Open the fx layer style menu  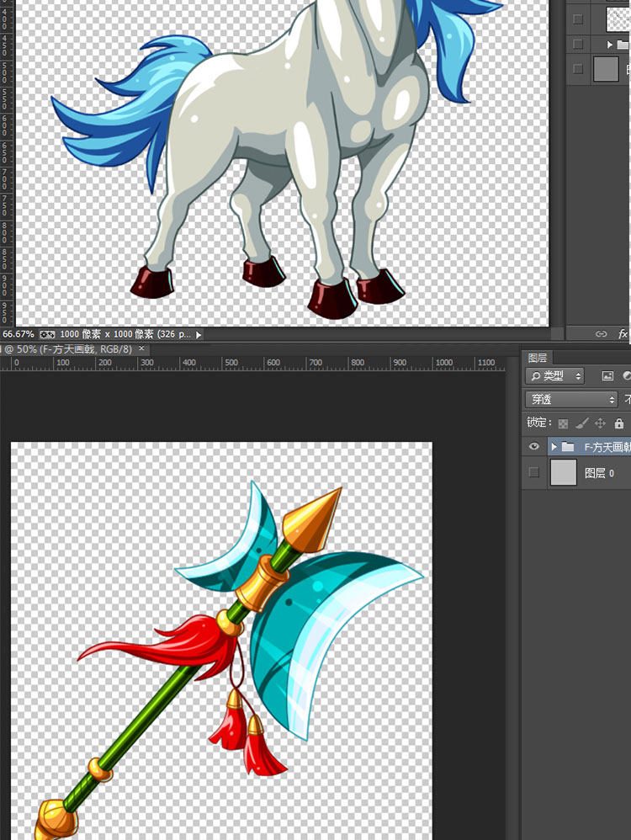pos(623,334)
